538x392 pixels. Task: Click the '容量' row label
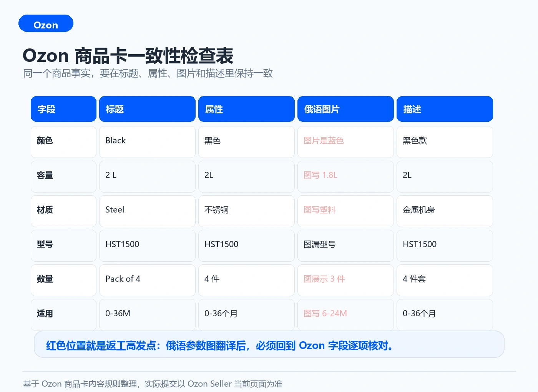pos(63,176)
